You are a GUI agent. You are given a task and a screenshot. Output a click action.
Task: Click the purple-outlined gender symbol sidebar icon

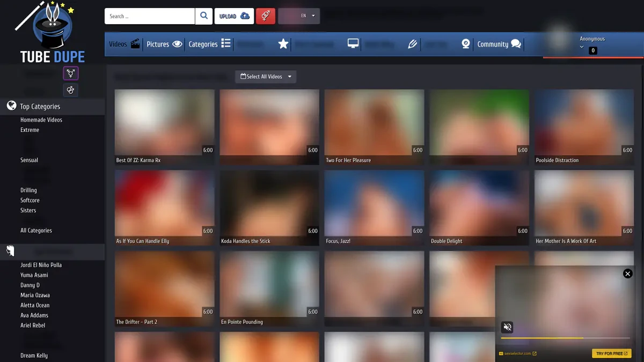[70, 73]
